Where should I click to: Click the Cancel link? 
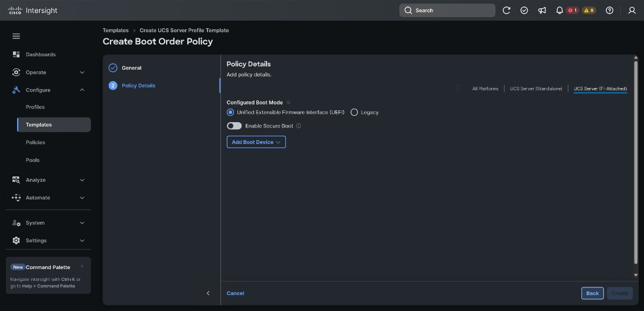point(235,293)
